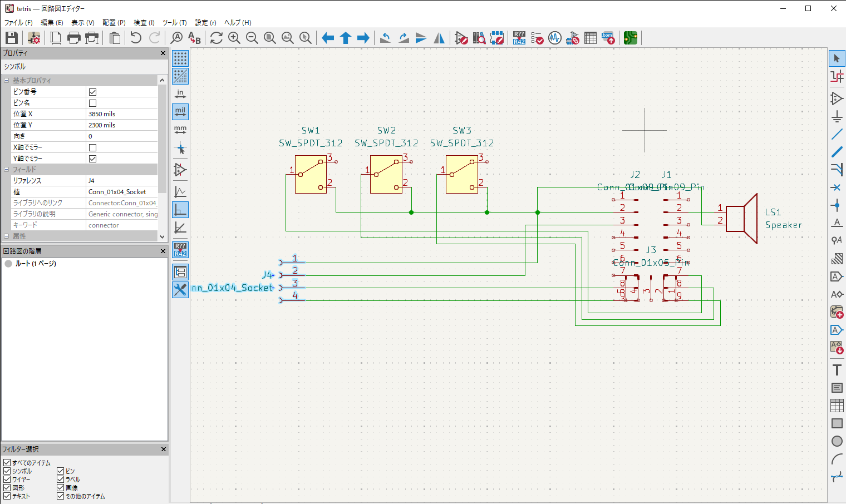846x504 pixels.
Task: Open the symbol editor
Action: point(461,38)
